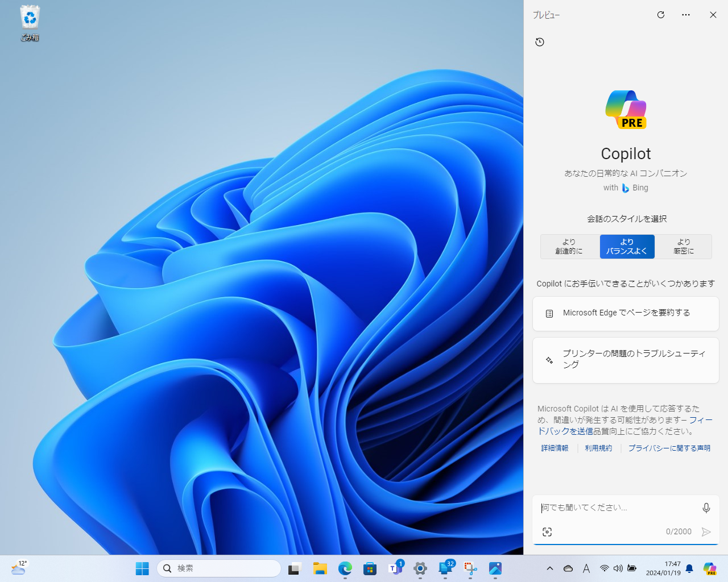Choose the Microsoft Edge page summarize suggestion
The image size is (728, 582).
626,313
